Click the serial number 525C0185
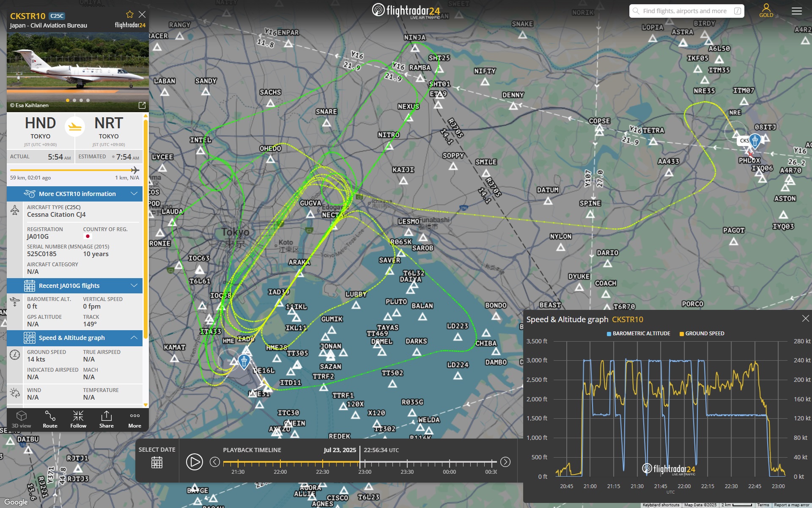Screen dimensions: 812x508 click(x=41, y=254)
